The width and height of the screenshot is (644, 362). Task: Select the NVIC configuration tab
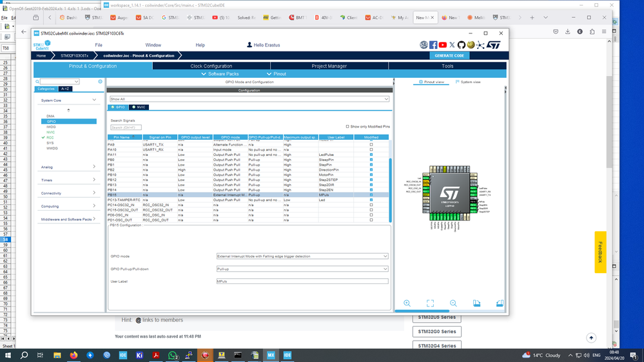tap(139, 107)
